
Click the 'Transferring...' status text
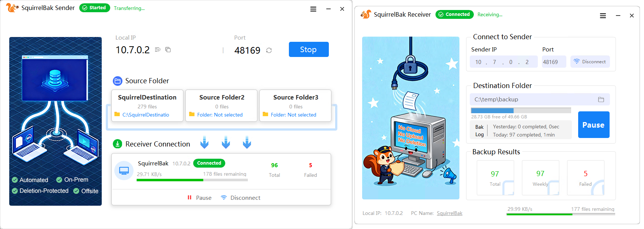[129, 8]
